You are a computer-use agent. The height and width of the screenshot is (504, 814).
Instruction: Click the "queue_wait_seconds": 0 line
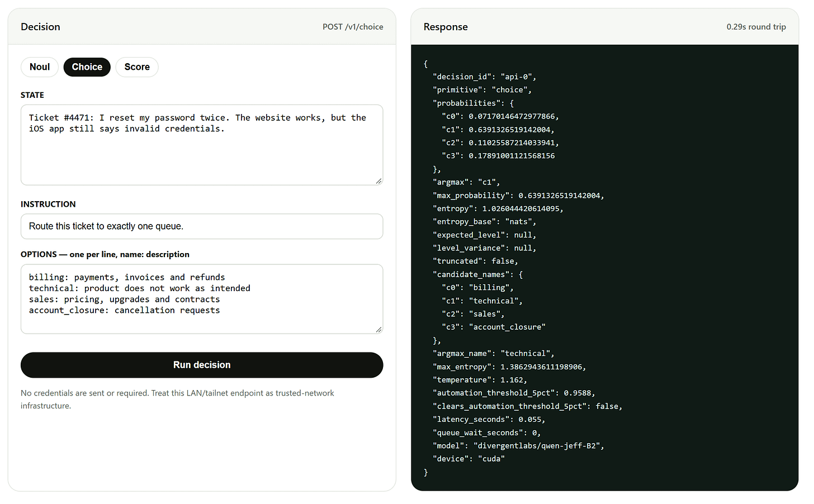(486, 433)
